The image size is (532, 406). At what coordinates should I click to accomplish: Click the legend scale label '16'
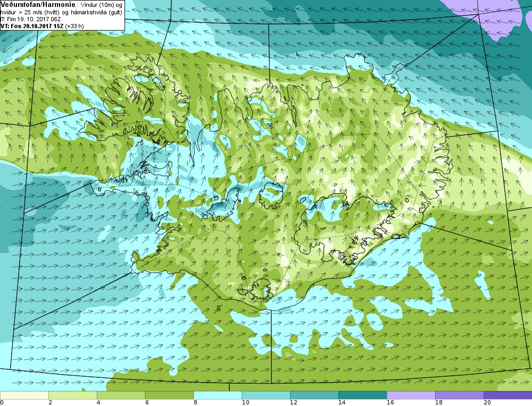click(x=390, y=403)
